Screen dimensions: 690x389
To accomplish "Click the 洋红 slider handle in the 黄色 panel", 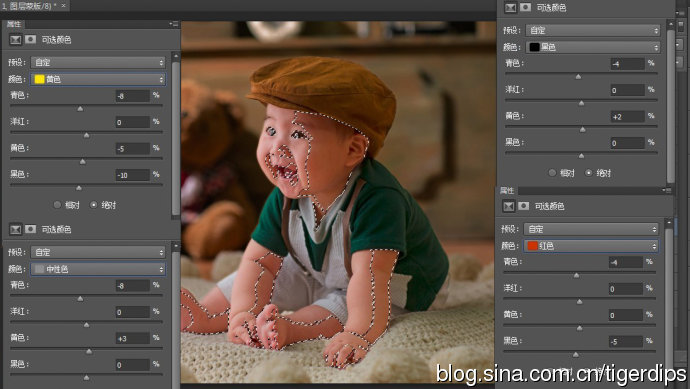I will point(87,136).
